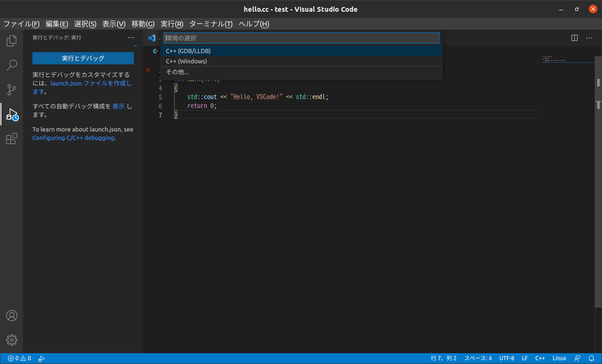Viewport: 602px width, 364px height.
Task: Click LF end-of-line in status bar
Action: (525, 358)
